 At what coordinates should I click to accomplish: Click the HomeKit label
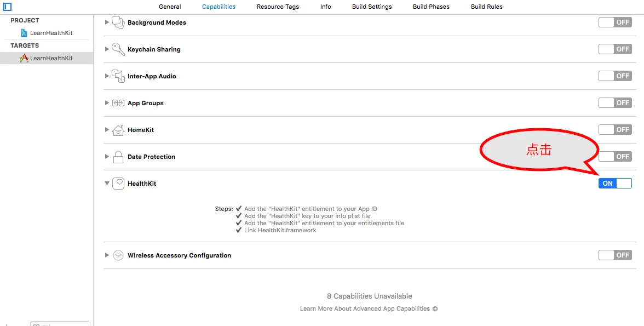point(141,130)
